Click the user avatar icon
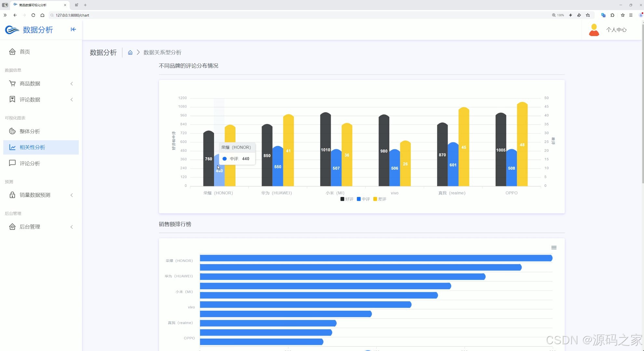Viewport: 644px width, 351px height. 594,30
